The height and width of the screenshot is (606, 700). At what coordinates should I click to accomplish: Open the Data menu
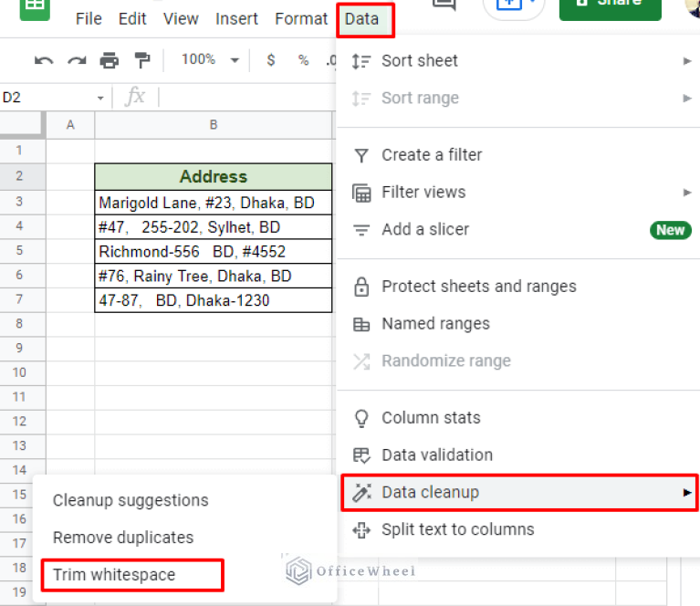(x=362, y=19)
